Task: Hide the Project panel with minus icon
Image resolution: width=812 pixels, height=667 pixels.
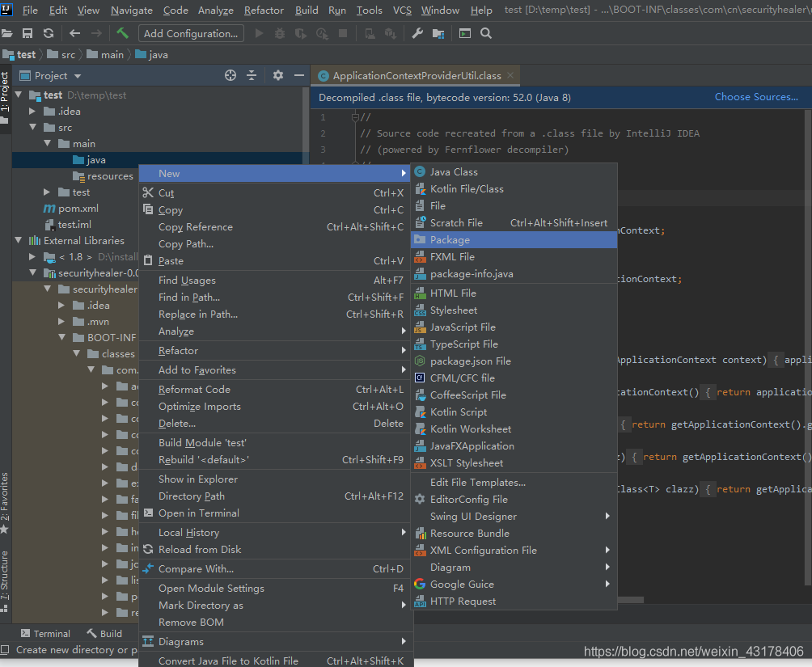Action: point(298,76)
